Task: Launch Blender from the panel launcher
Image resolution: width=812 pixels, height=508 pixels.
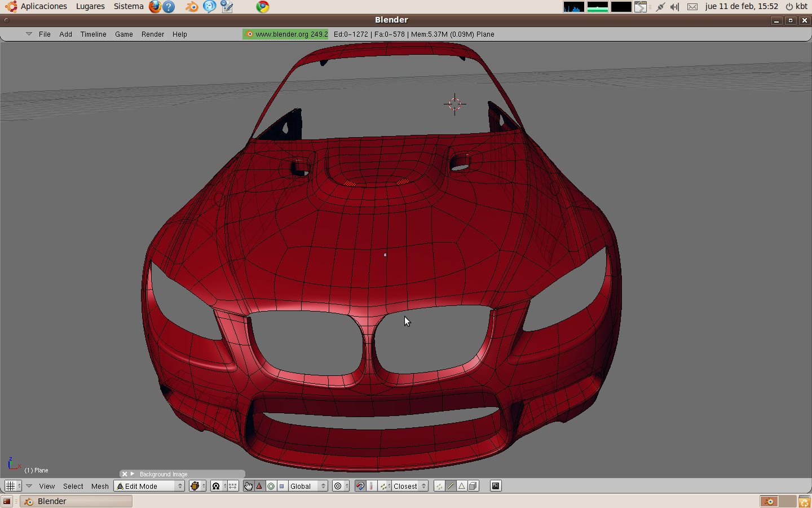Action: click(x=192, y=7)
